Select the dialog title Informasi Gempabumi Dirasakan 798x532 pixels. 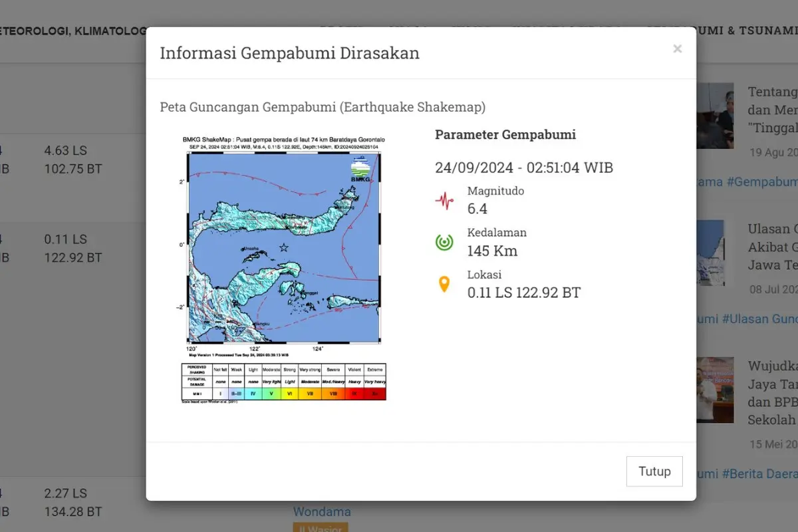point(290,53)
